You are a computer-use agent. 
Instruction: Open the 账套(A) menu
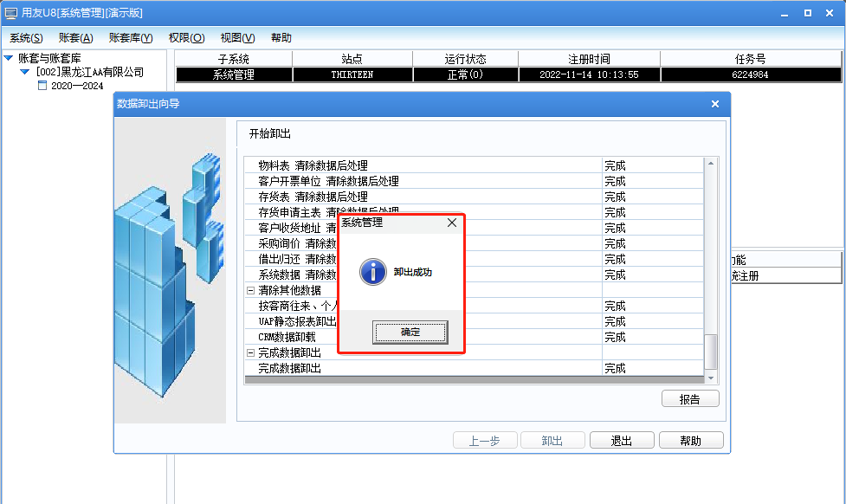(x=75, y=38)
